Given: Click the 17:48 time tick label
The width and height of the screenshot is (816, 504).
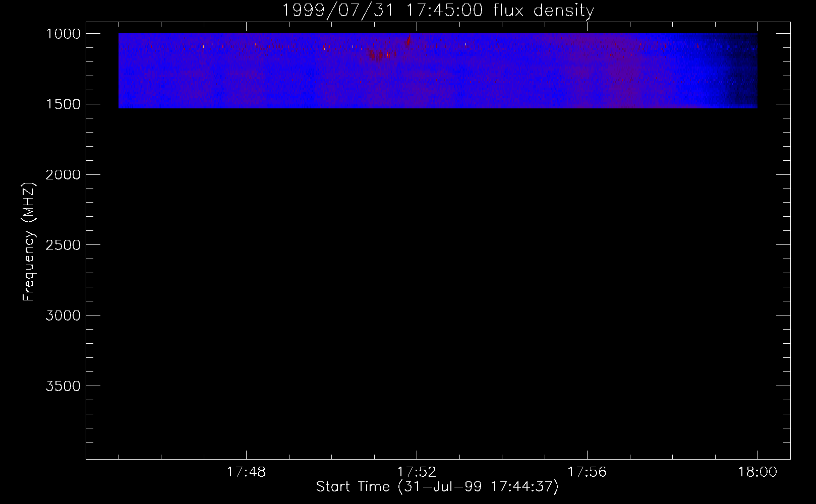Looking at the screenshot, I should pos(246,472).
